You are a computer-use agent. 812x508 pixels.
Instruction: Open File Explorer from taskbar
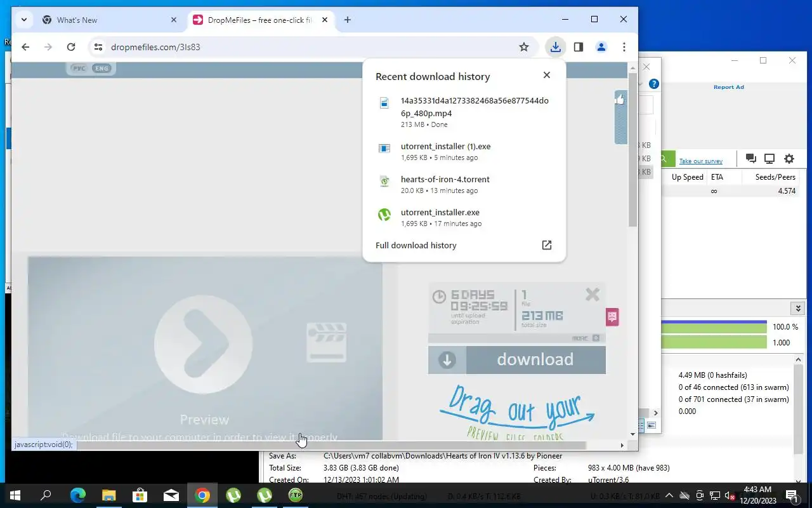[108, 495]
